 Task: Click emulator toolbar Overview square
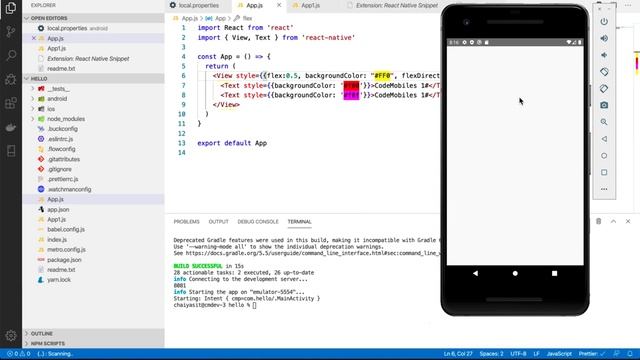604,172
